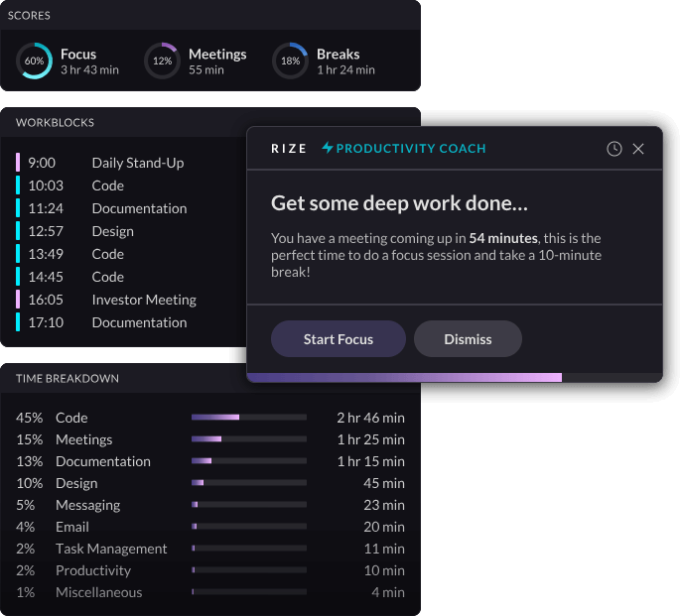The height and width of the screenshot is (616, 681).
Task: Select the Email category row
Action: pyautogui.click(x=210, y=527)
